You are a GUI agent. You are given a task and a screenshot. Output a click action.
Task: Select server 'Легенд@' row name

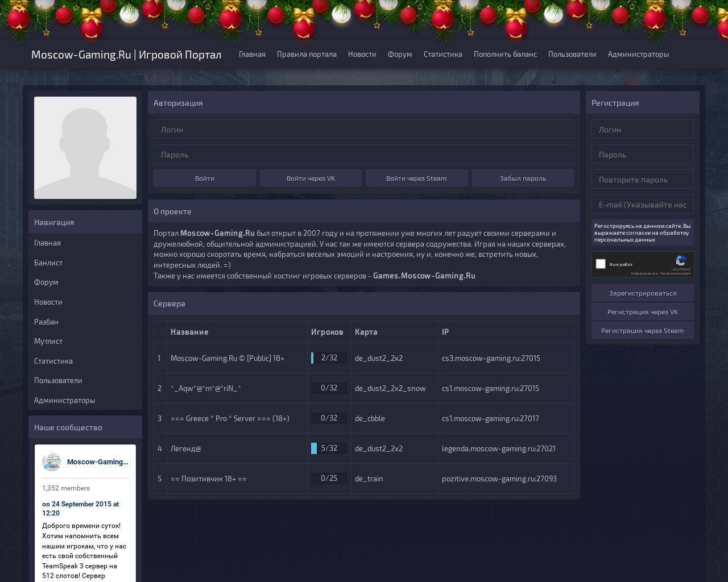pyautogui.click(x=186, y=448)
